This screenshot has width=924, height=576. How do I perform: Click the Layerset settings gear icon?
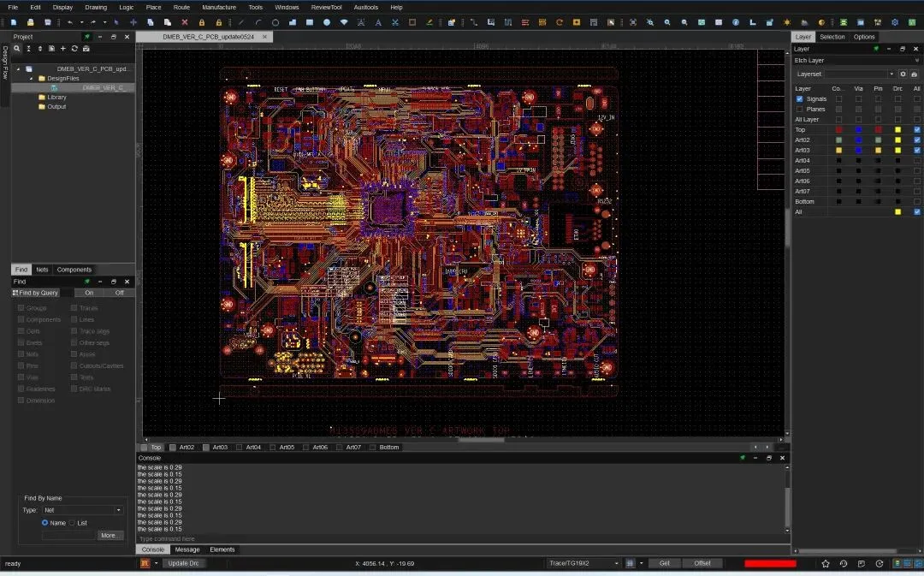(x=903, y=74)
